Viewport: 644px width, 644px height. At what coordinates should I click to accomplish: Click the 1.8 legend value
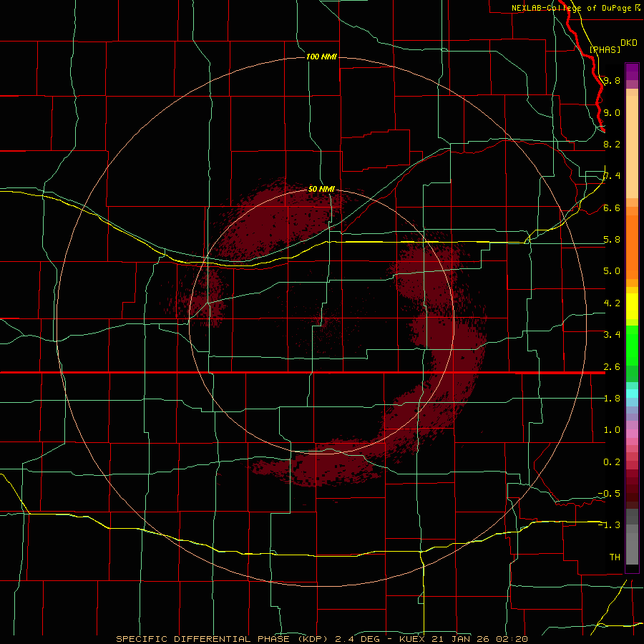[612, 398]
